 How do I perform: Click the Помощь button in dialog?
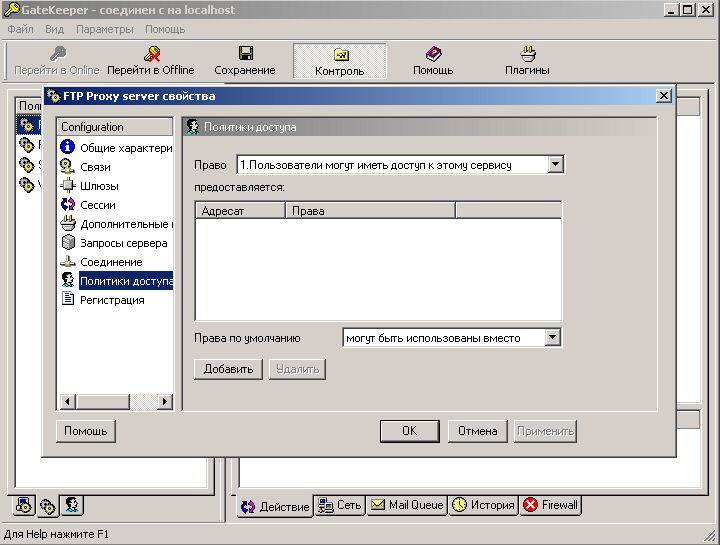[x=85, y=431]
